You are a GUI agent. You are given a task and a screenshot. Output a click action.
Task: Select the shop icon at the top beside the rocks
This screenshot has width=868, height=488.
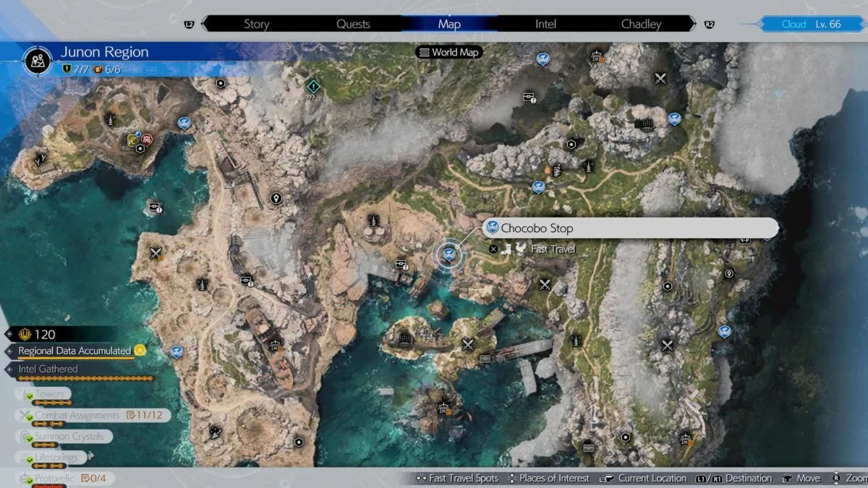(x=597, y=56)
